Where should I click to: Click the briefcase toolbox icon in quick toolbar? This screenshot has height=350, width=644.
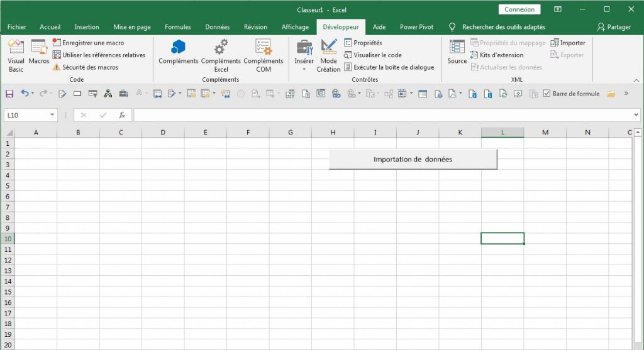coord(123,94)
